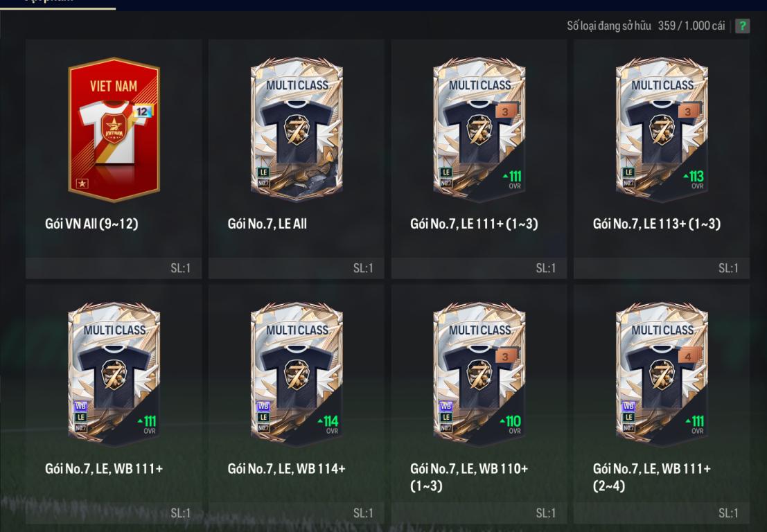Image resolution: width=767 pixels, height=532 pixels.
Task: Open the Gói No.7, LE All pack card
Action: (297, 130)
